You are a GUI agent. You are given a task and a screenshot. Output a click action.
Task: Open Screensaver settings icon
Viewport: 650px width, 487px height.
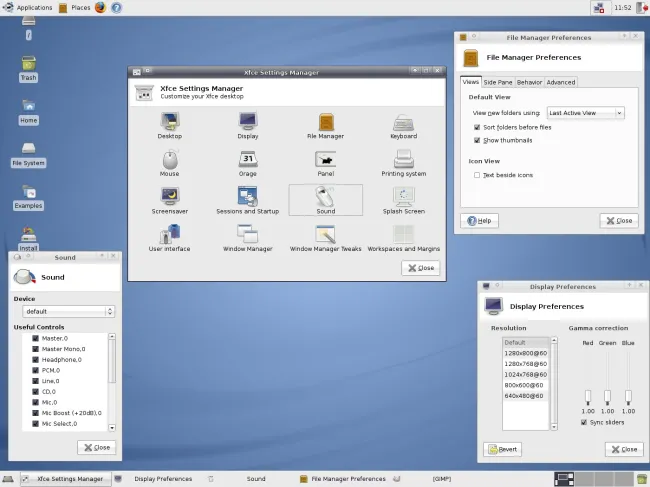(170, 200)
